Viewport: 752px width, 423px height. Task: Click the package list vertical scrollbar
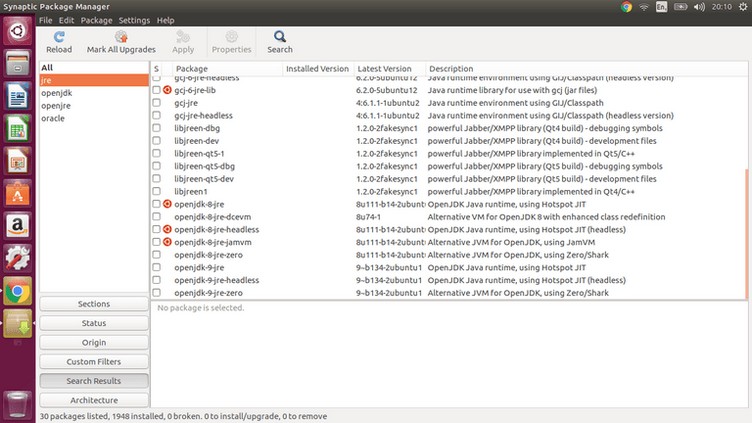(x=746, y=234)
